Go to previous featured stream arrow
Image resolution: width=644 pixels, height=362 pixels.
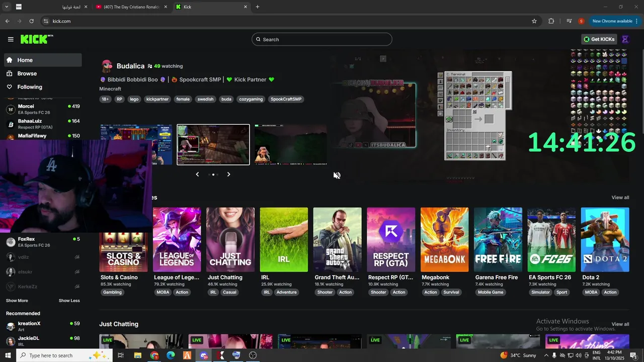tap(197, 174)
